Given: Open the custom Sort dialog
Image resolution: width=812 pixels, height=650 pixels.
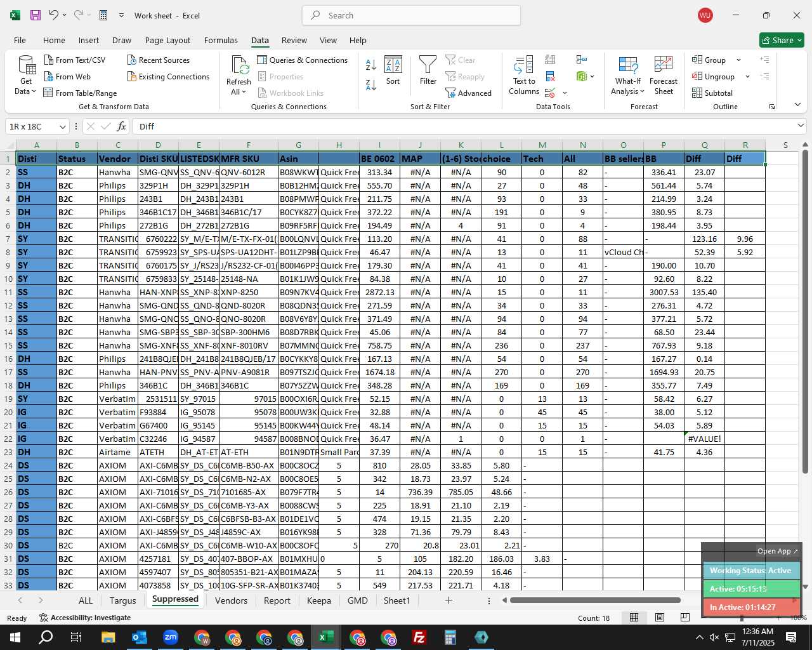Looking at the screenshot, I should coord(393,70).
